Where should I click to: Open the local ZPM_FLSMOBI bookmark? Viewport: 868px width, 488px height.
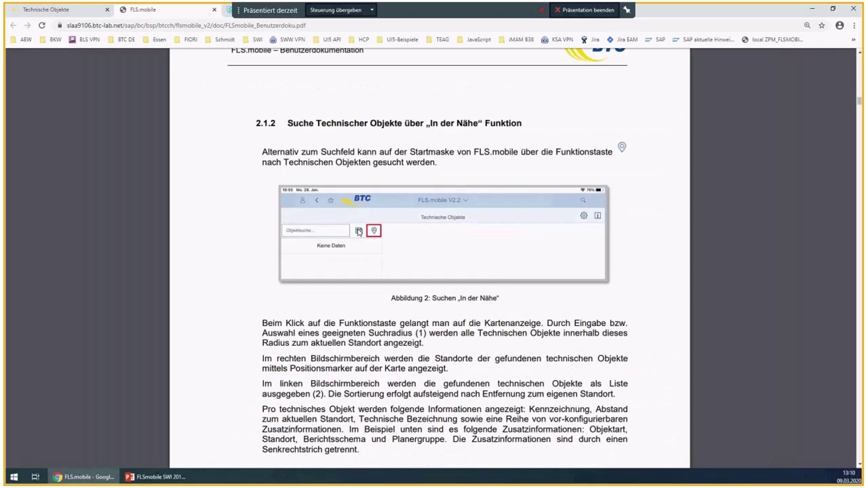773,39
